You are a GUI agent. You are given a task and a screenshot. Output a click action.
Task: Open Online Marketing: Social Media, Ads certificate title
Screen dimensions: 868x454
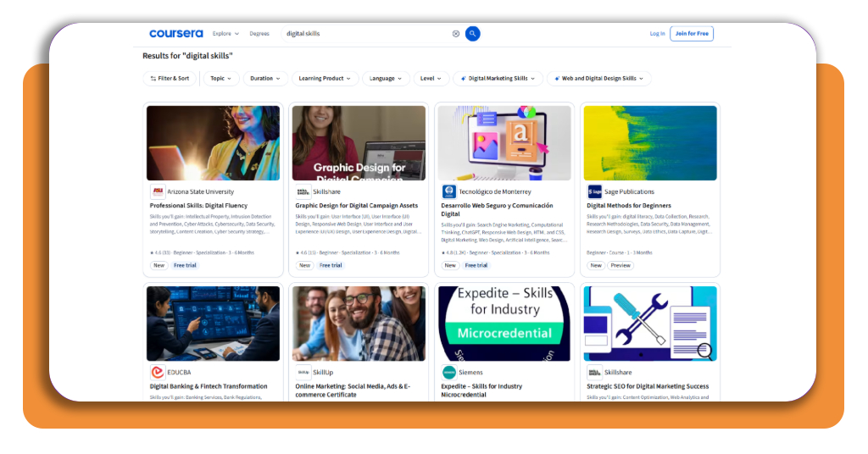point(353,390)
